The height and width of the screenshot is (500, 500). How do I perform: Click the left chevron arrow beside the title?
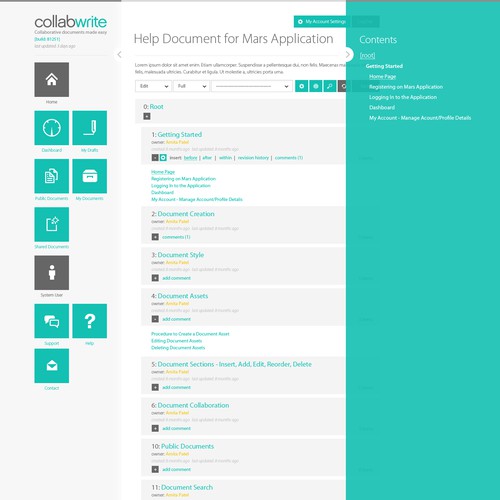tap(119, 55)
